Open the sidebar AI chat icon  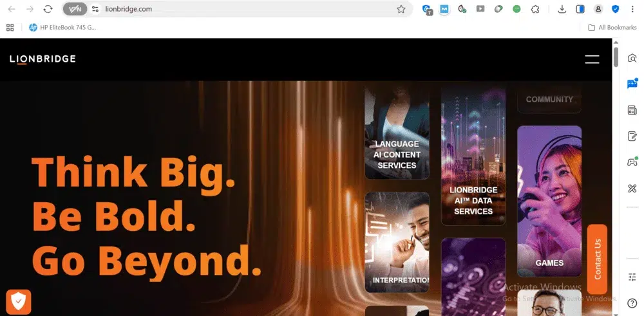pyautogui.click(x=632, y=84)
